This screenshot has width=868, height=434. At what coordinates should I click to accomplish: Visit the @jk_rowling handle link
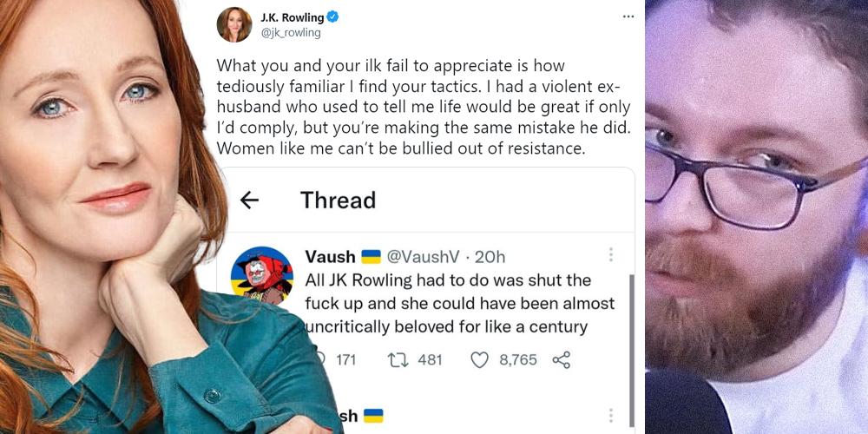coord(291,33)
